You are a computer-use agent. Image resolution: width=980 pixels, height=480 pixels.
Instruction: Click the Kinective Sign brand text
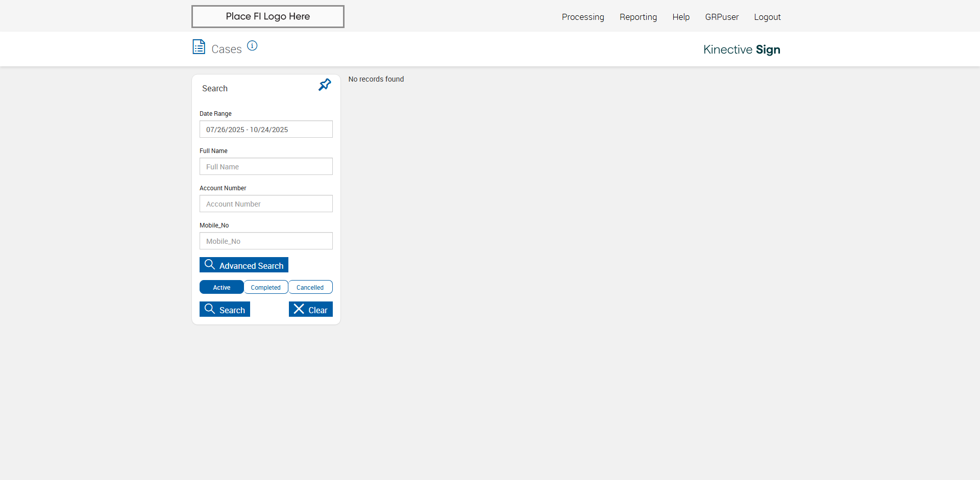click(742, 49)
